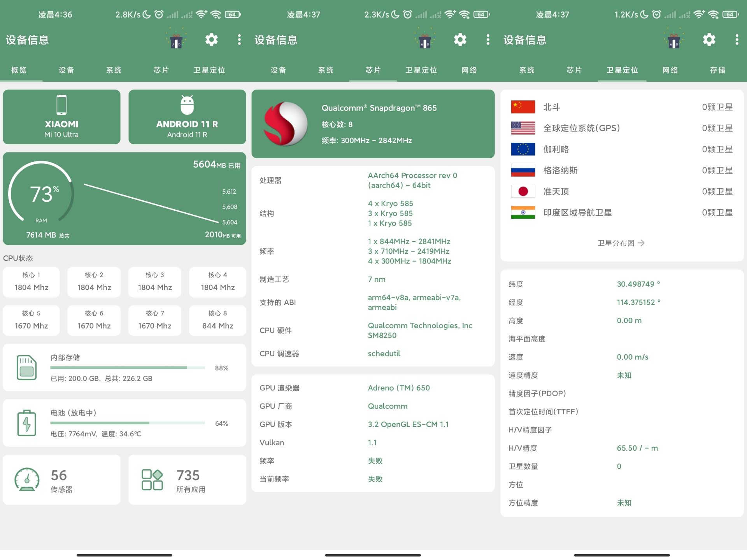Open settings gear in the third screen
Image resolution: width=747 pixels, height=560 pixels.
click(709, 40)
